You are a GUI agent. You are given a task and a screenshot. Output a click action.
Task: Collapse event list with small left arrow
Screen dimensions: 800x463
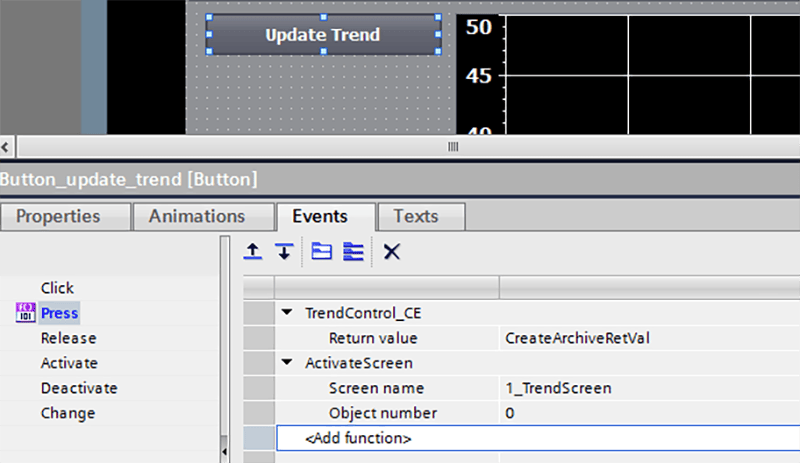click(x=224, y=451)
